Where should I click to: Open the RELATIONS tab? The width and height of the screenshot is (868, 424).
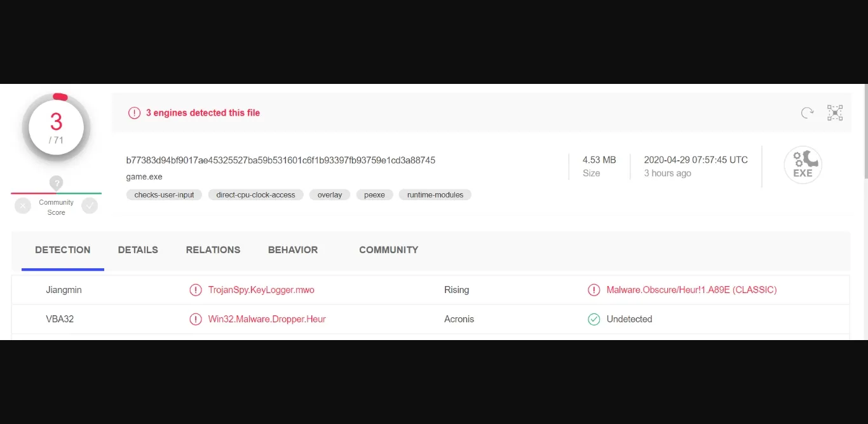point(213,250)
